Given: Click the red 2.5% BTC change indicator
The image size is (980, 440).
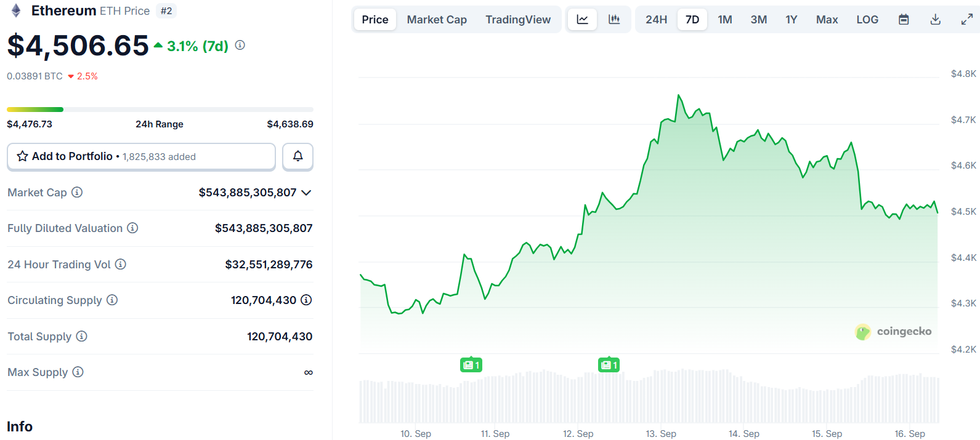Looking at the screenshot, I should coord(83,76).
